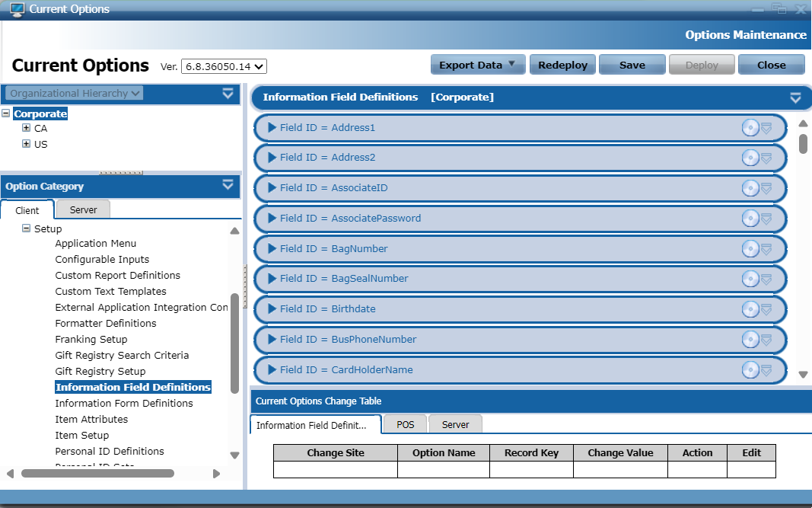
Task: Click the double-chevron icon on the AssociatePassword row
Action: pos(766,219)
